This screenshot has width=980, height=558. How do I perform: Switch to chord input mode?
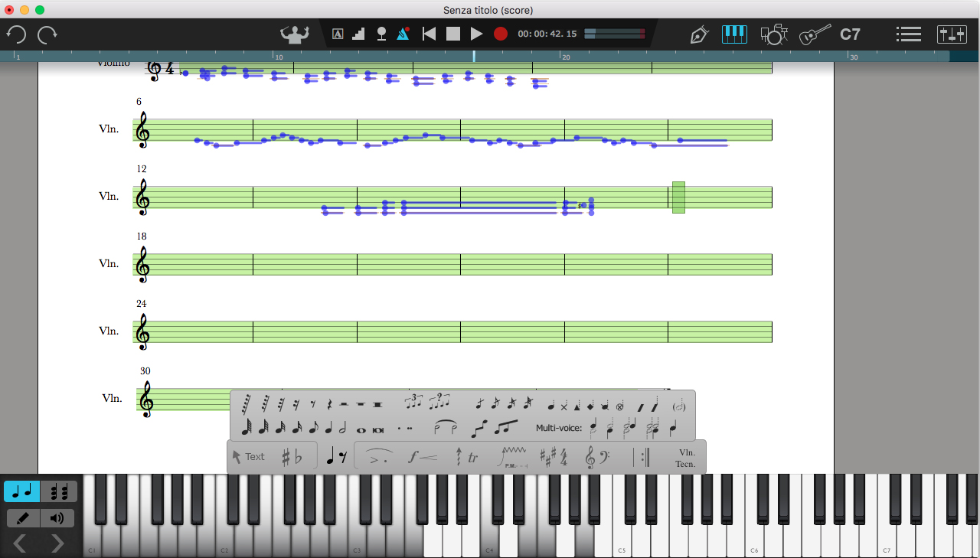pyautogui.click(x=59, y=491)
